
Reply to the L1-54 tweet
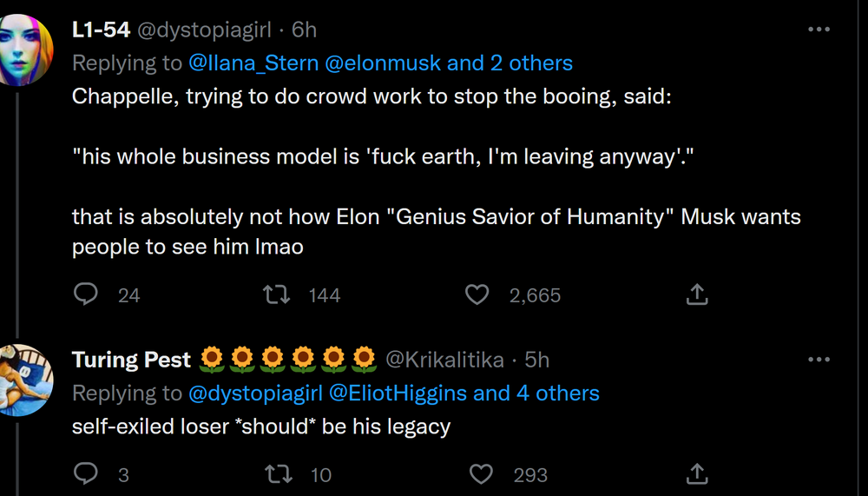(x=86, y=295)
